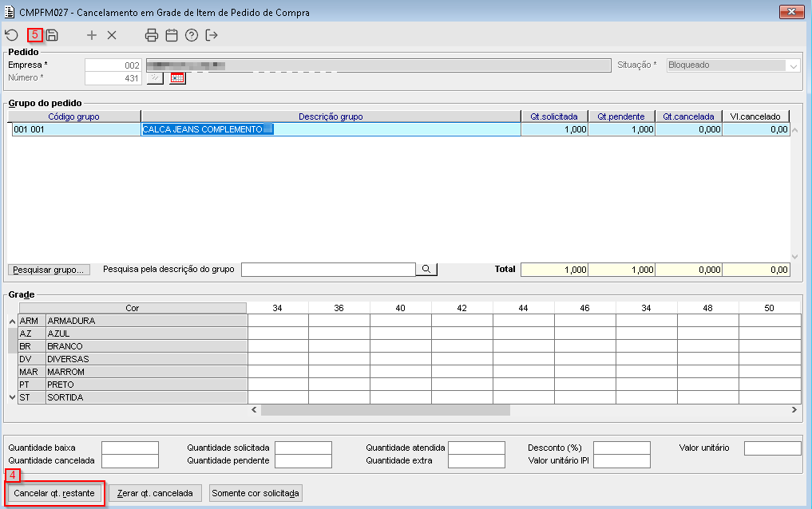The height and width of the screenshot is (509, 812).
Task: Click the Grade scrollbar right arrow
Action: [x=794, y=410]
